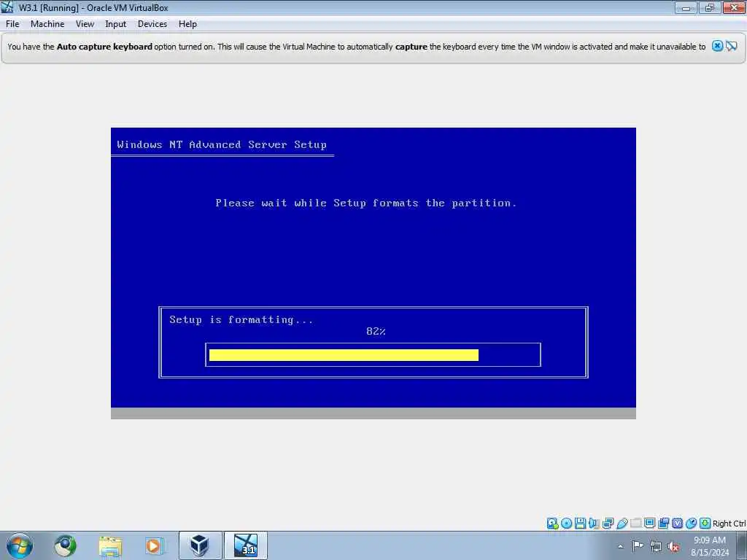Click the VirtualBox window title bar icon
The width and height of the screenshot is (747, 560).
pyautogui.click(x=7, y=7)
